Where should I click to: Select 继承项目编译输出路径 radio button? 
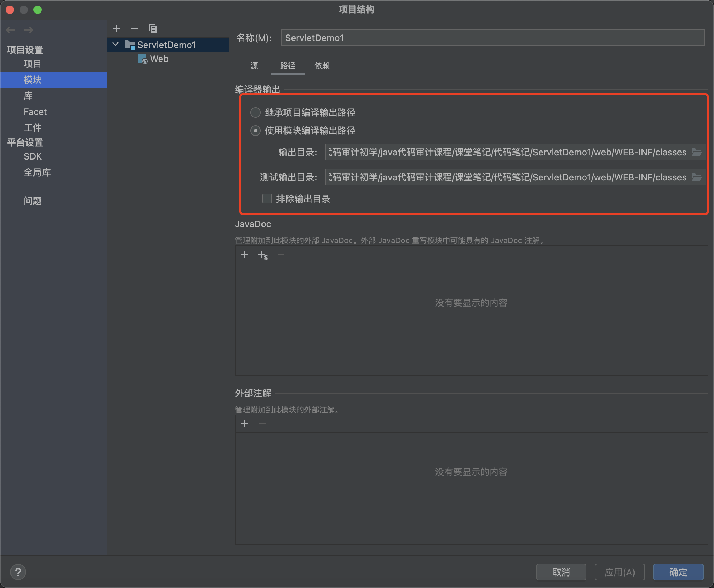pyautogui.click(x=256, y=113)
